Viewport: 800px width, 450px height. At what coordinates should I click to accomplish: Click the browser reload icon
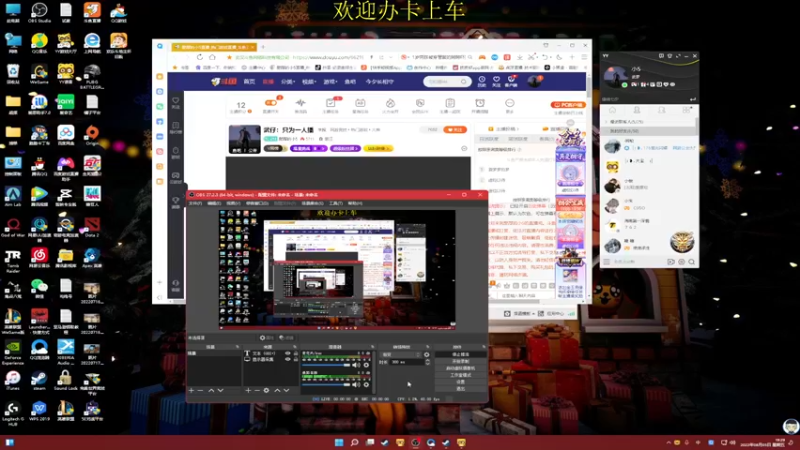pyautogui.click(x=199, y=57)
